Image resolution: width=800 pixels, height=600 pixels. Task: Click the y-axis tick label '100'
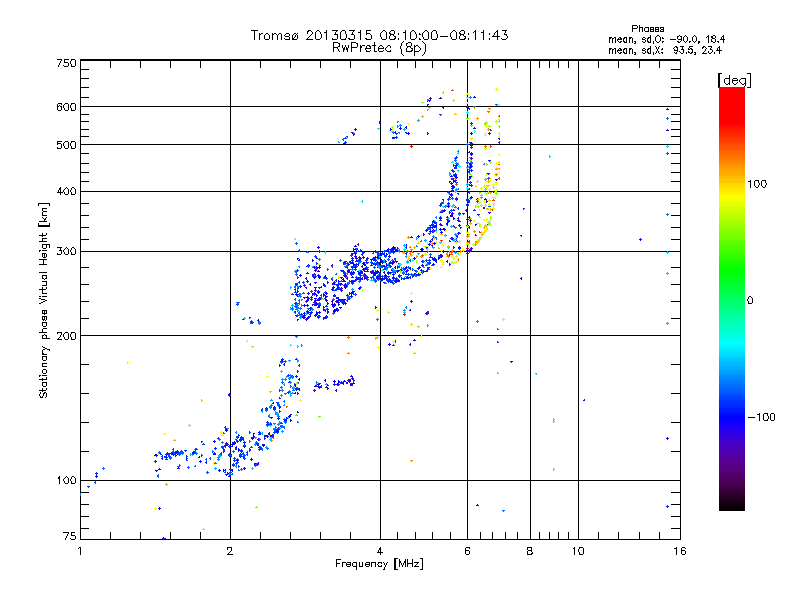click(x=67, y=480)
